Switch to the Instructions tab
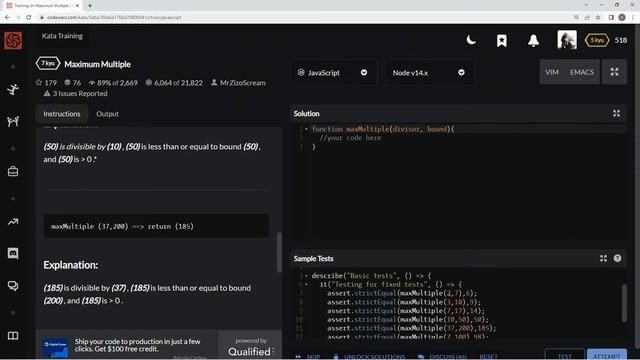This screenshot has height=360, width=640. click(x=62, y=114)
